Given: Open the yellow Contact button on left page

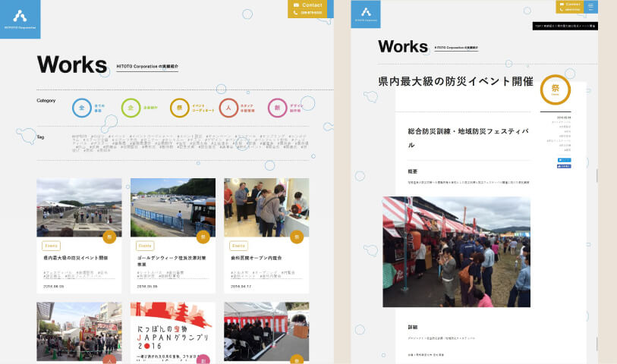Looking at the screenshot, I should [307, 8].
